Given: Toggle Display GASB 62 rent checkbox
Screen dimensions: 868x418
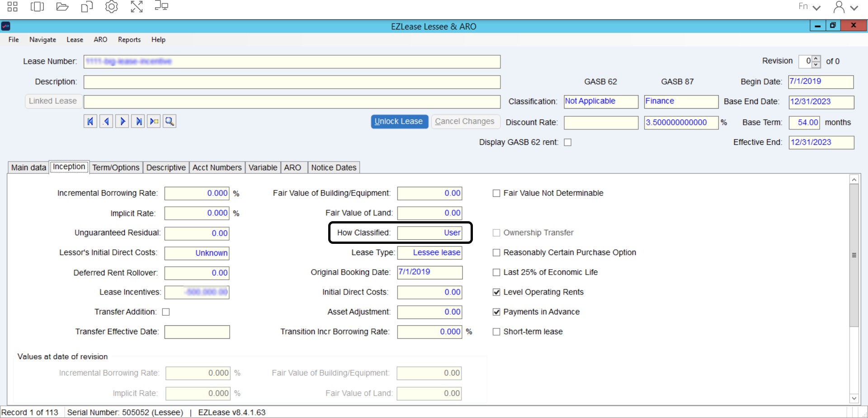Looking at the screenshot, I should pos(568,142).
